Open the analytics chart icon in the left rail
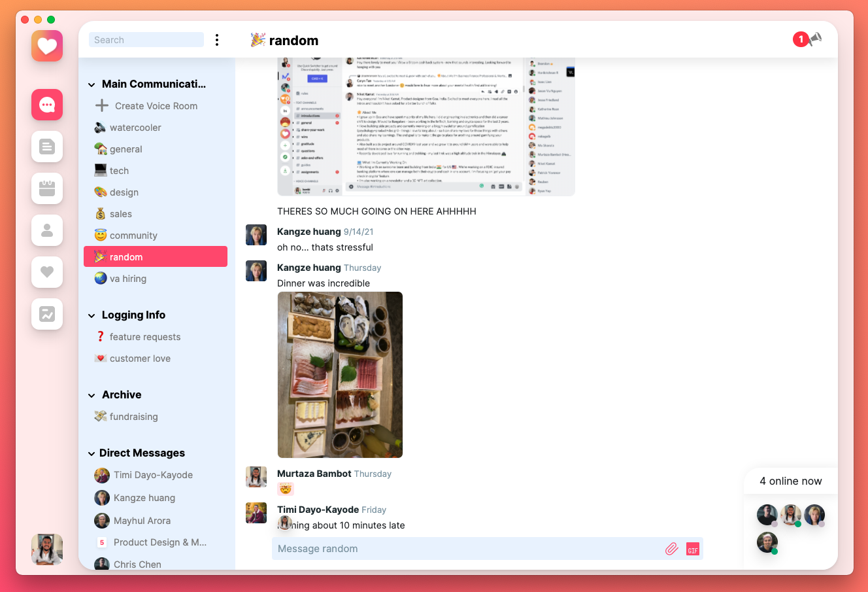The image size is (868, 592). (x=47, y=314)
